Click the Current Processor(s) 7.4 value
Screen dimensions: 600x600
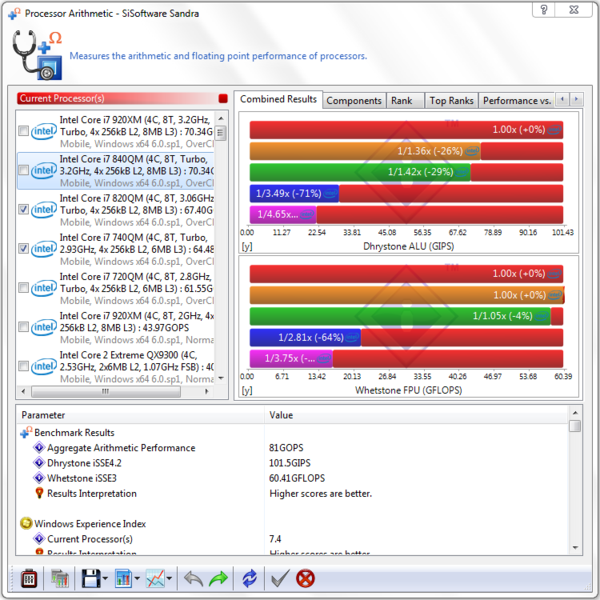tap(275, 539)
